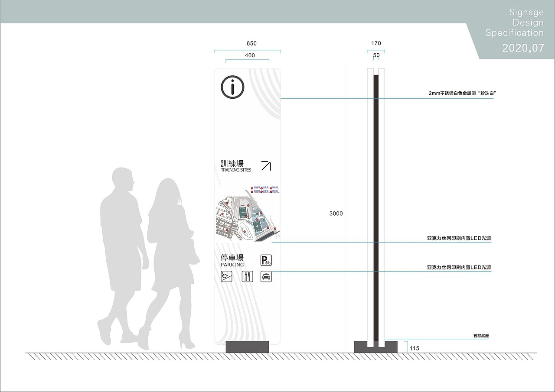Select the dark stone base under the front sign
This screenshot has height=392, width=555.
(248, 347)
